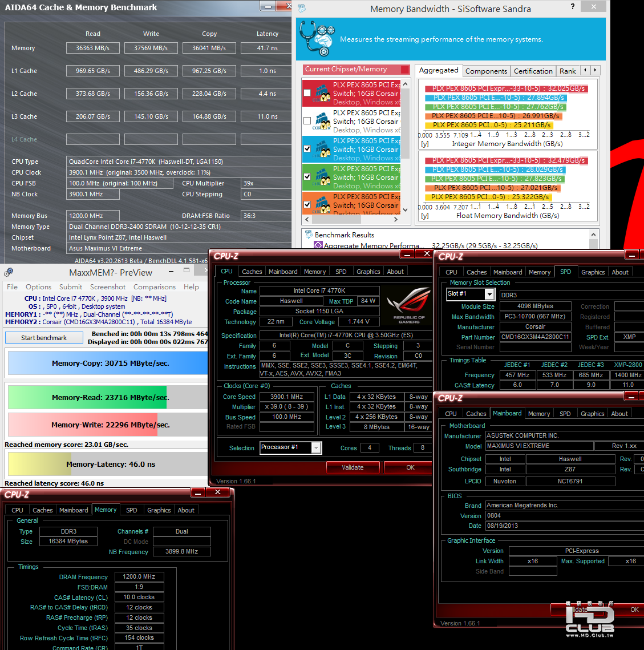Screen dimensions: 644x650
Task: Switch to the Components tab in Sandra
Action: click(486, 71)
